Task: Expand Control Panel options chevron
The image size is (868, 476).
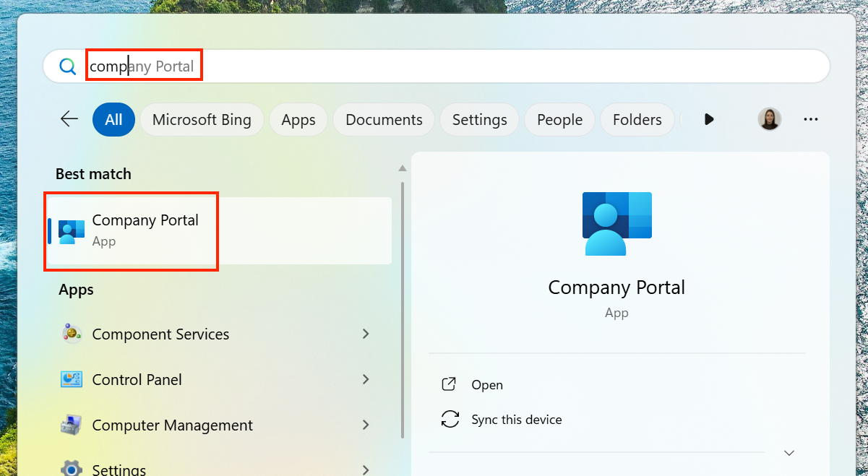Action: tap(366, 379)
